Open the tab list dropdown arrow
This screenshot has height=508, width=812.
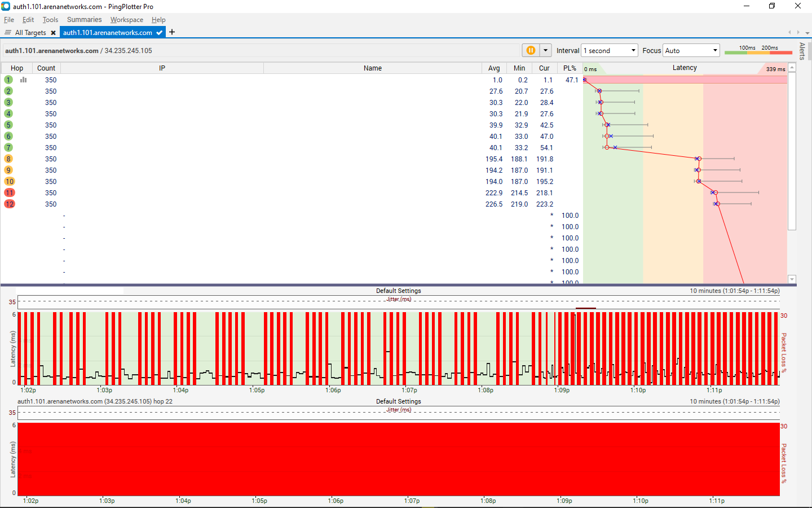pyautogui.click(x=807, y=33)
